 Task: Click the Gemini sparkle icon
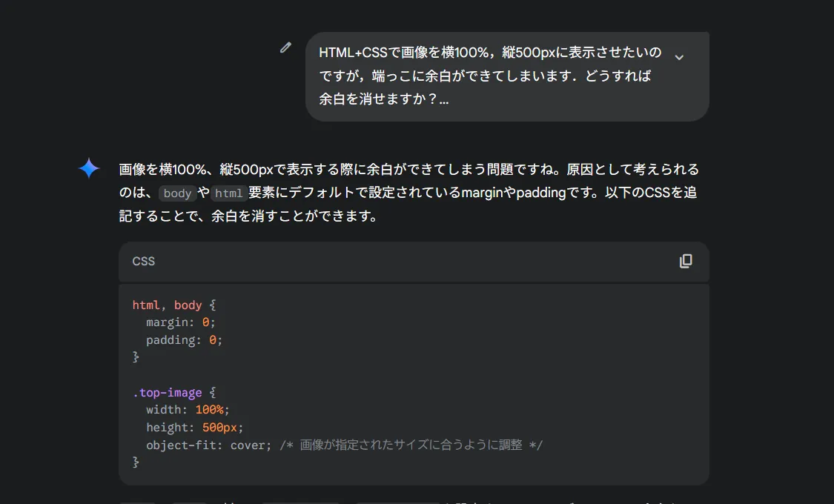click(x=89, y=169)
